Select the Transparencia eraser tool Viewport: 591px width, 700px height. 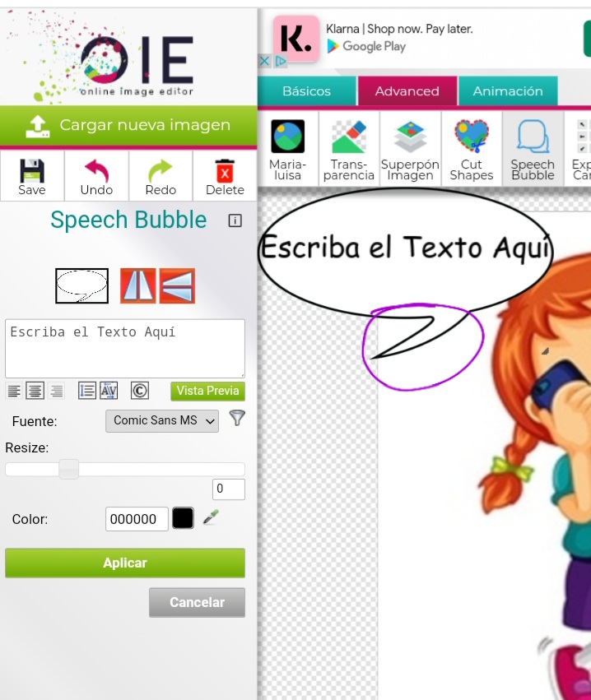coord(349,149)
